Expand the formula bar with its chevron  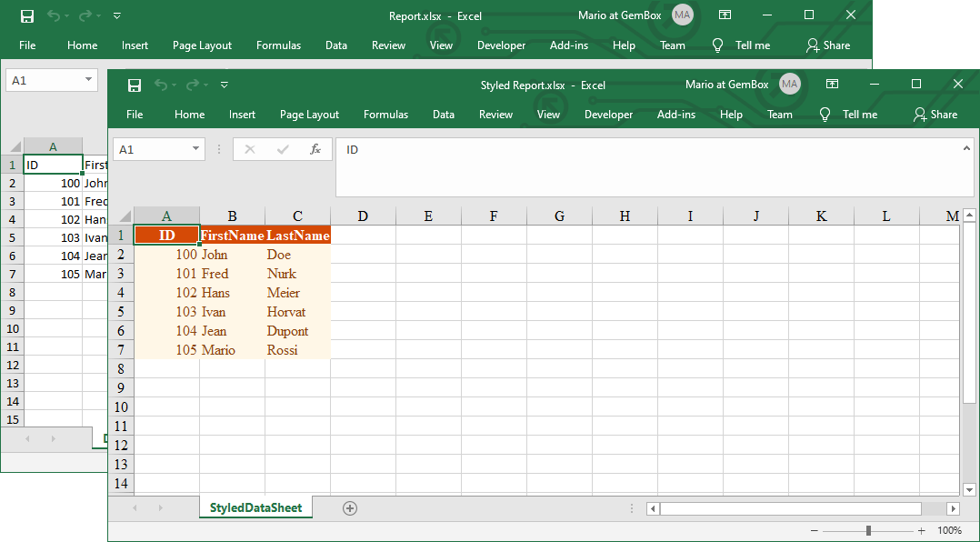tap(965, 146)
